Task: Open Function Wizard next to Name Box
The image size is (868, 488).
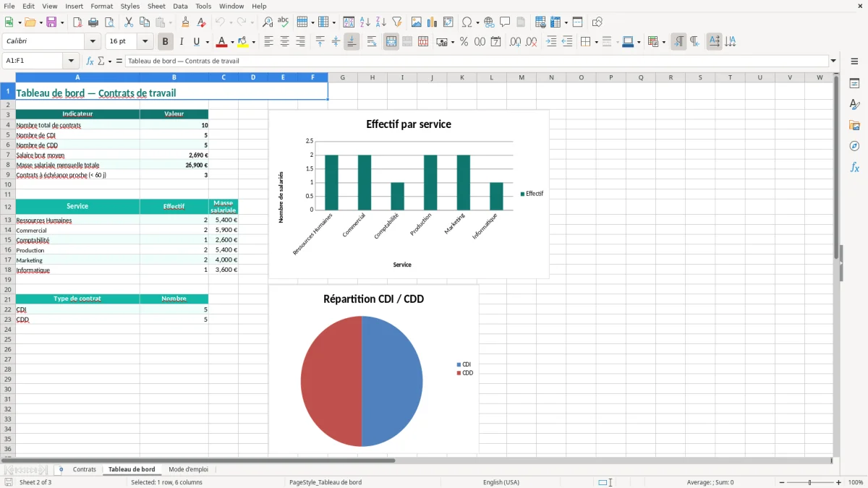Action: [x=90, y=61]
